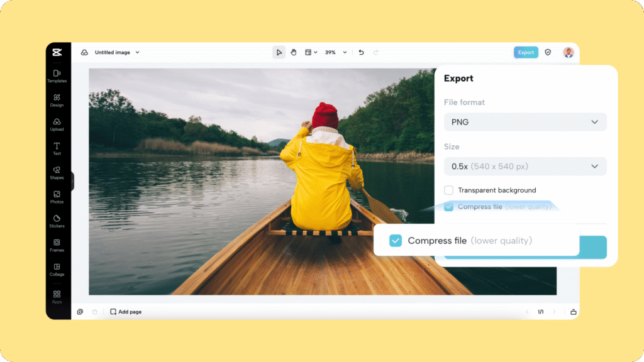This screenshot has height=362, width=644.
Task: Open the 0.5x Size dropdown
Action: coord(525,167)
